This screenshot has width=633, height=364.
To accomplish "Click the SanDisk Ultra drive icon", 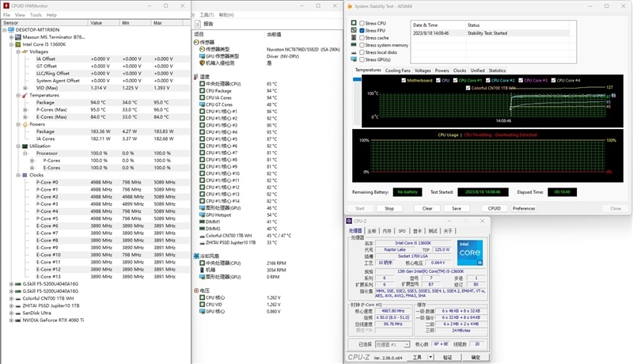I will click(x=17, y=313).
